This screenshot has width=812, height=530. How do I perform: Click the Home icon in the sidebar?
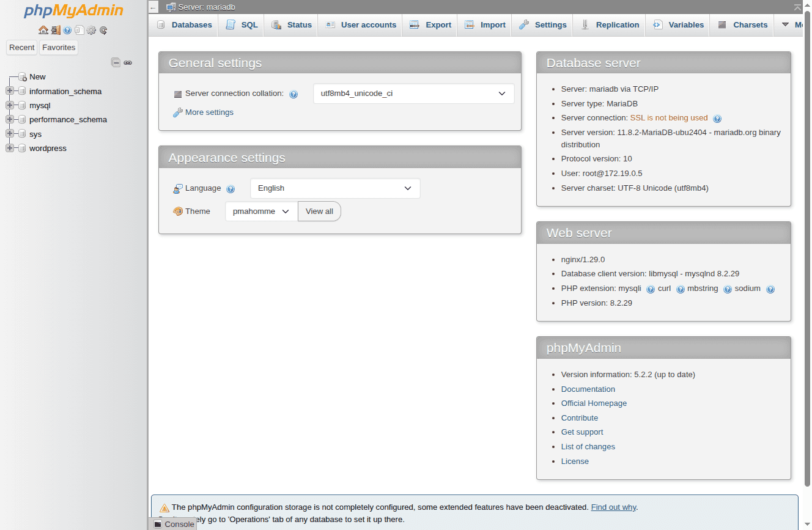click(43, 30)
